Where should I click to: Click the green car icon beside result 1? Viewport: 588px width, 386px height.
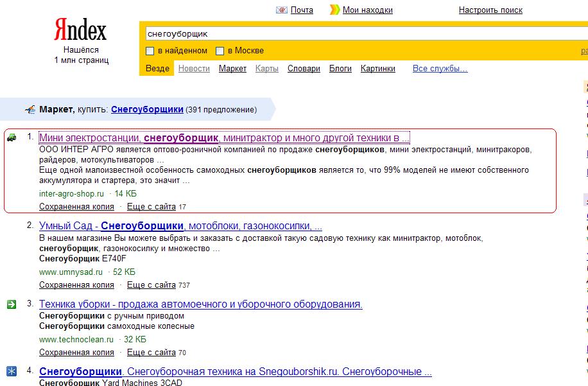[x=12, y=137]
